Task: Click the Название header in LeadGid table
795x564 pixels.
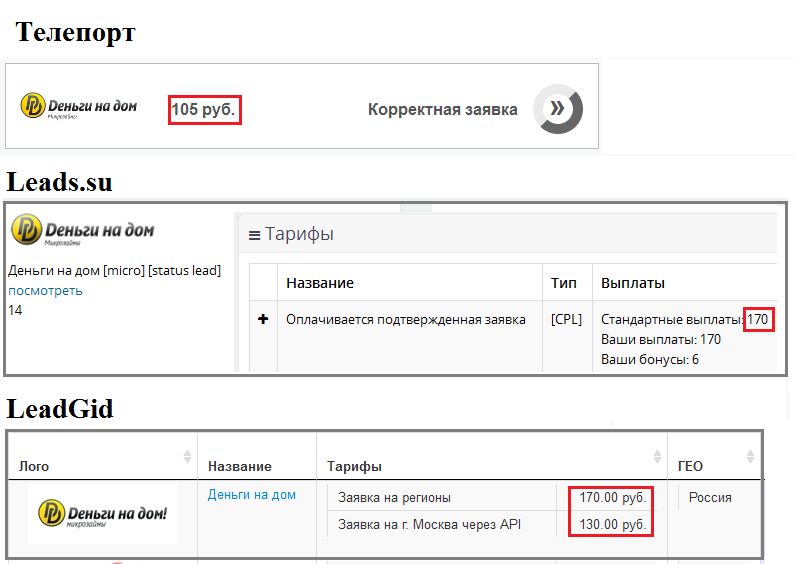Action: (240, 466)
